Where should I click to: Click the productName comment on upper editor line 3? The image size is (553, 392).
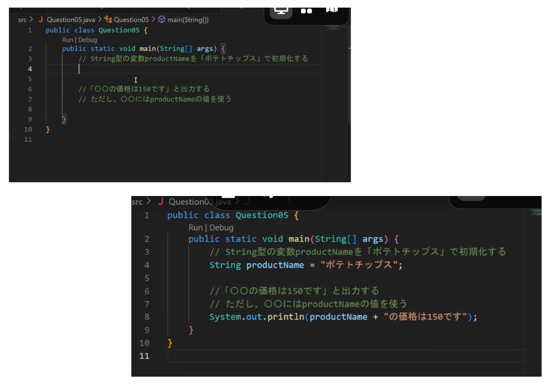click(x=193, y=59)
